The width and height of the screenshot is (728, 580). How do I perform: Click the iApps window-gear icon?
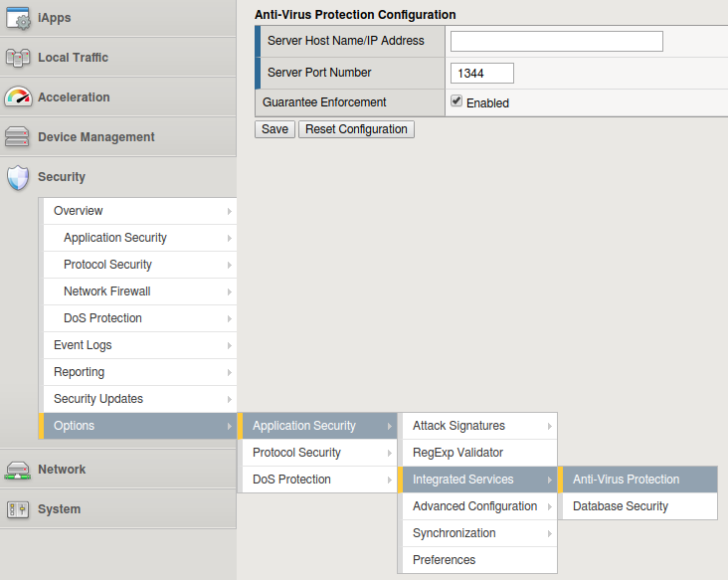click(x=18, y=18)
